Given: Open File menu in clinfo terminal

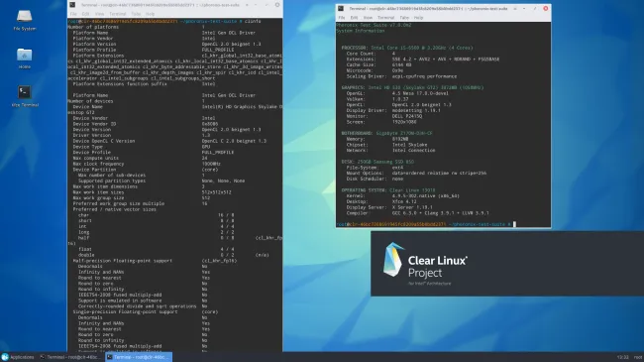Looking at the screenshot, I should (x=73, y=14).
